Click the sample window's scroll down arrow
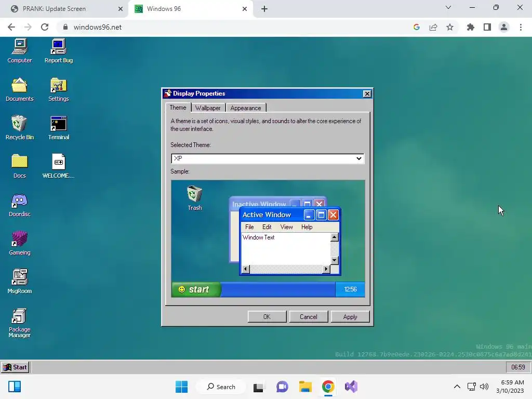 pyautogui.click(x=334, y=260)
